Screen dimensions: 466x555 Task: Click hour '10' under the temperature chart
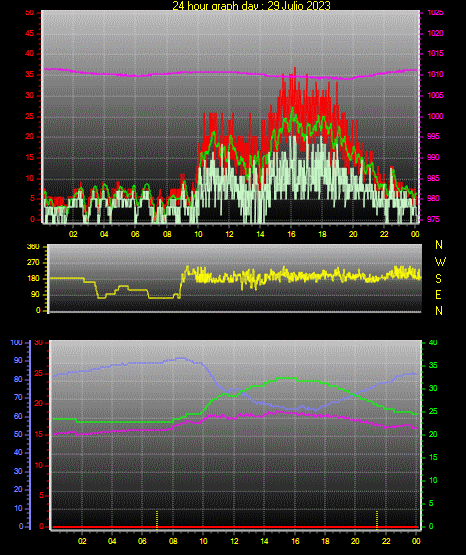point(203,541)
